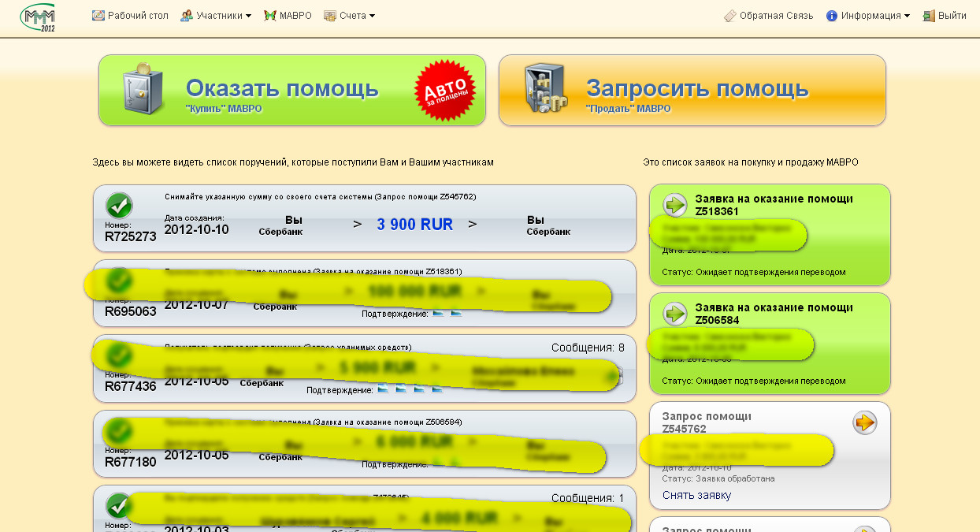
Task: Click the green arrow icon on request Z518361
Action: 675,204
